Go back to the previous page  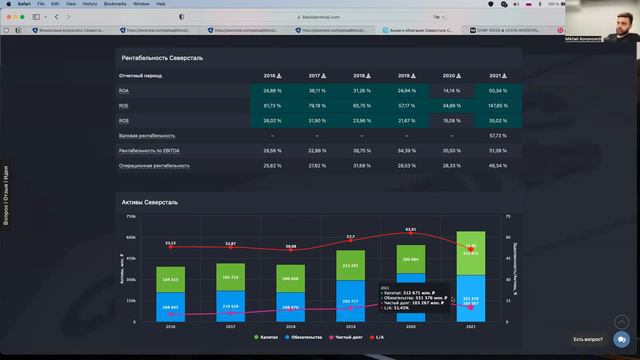[x=57, y=17]
